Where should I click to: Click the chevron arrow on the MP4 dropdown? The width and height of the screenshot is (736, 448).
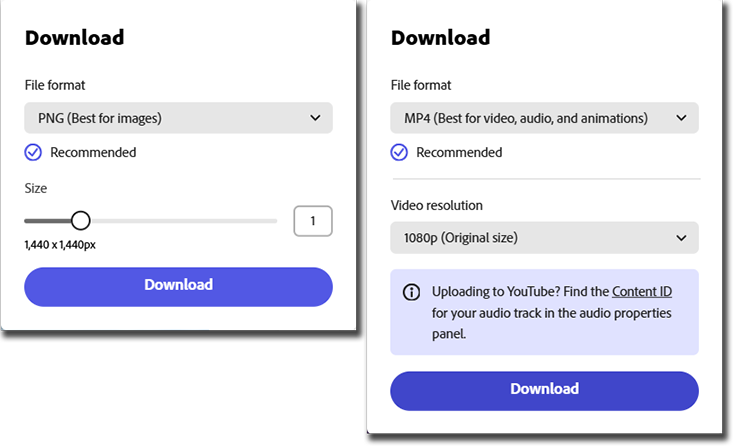pyautogui.click(x=681, y=118)
